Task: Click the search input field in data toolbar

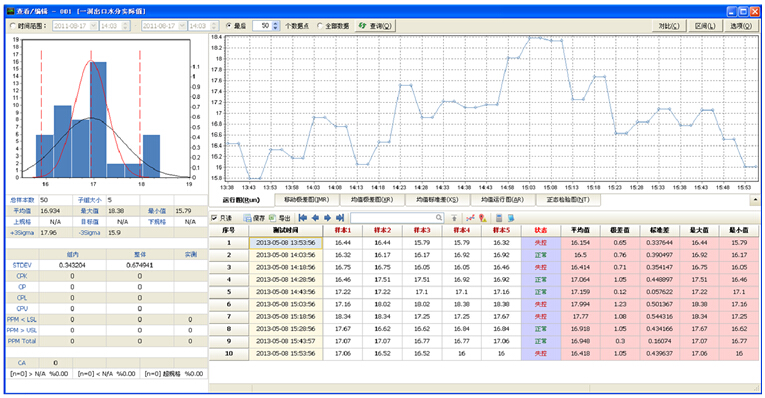Action: (397, 218)
